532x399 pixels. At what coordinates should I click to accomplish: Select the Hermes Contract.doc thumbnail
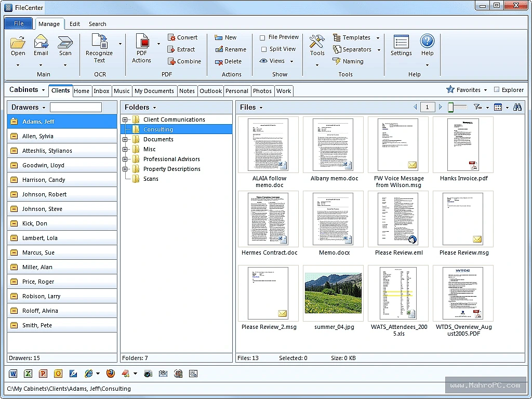click(269, 219)
